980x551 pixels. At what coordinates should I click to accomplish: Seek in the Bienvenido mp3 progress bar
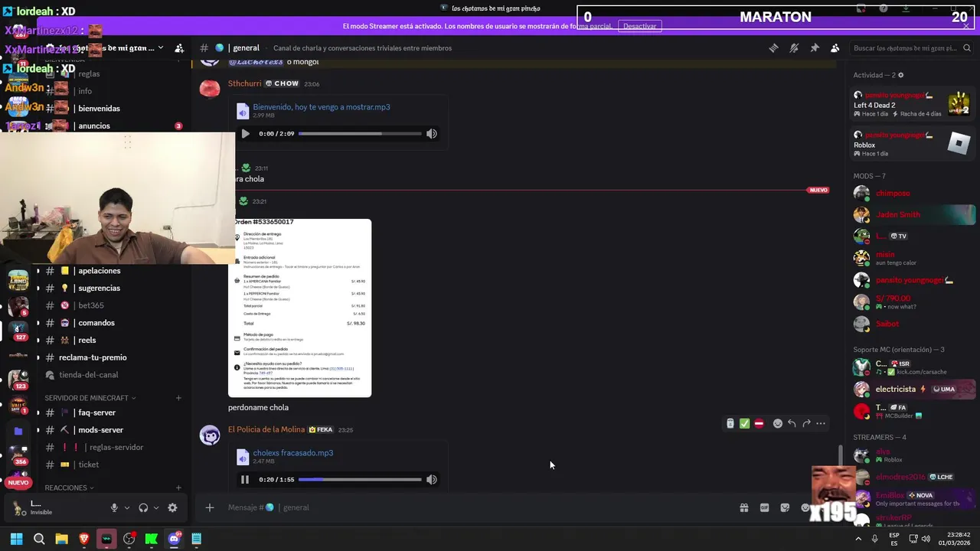(360, 134)
